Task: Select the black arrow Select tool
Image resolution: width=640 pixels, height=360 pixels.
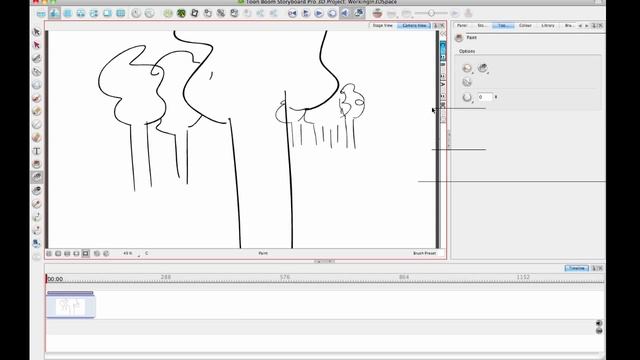Action: 36,32
